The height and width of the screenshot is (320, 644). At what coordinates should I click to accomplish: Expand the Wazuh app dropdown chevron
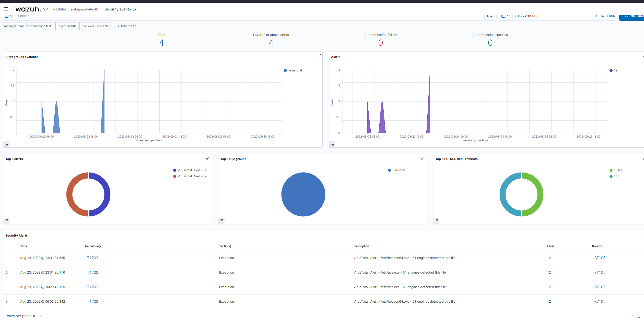coord(45,9)
